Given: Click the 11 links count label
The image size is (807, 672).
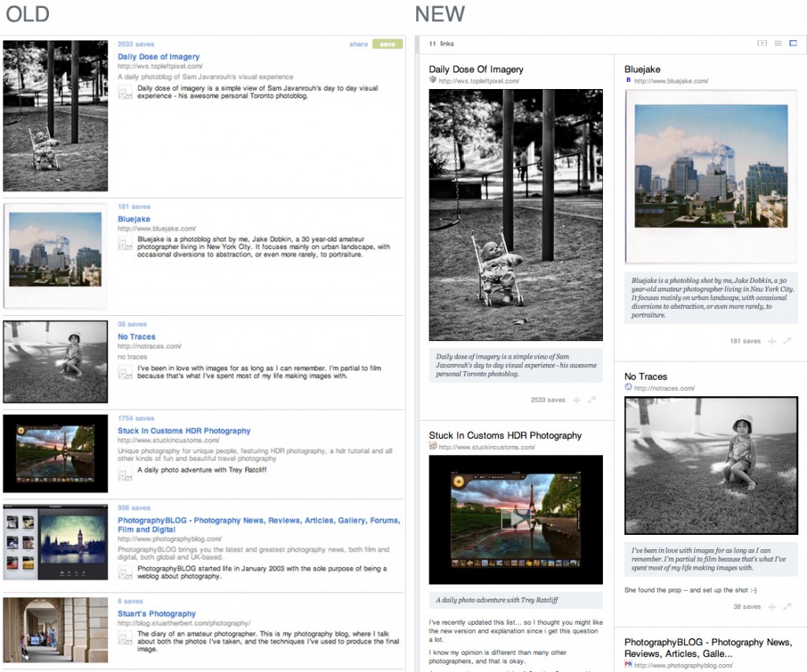Looking at the screenshot, I should point(441,44).
